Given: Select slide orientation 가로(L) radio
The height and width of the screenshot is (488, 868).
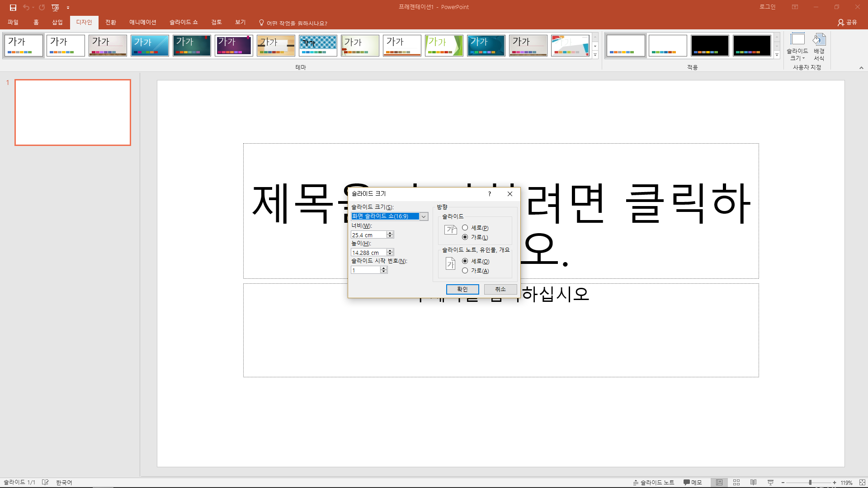Looking at the screenshot, I should (x=465, y=237).
